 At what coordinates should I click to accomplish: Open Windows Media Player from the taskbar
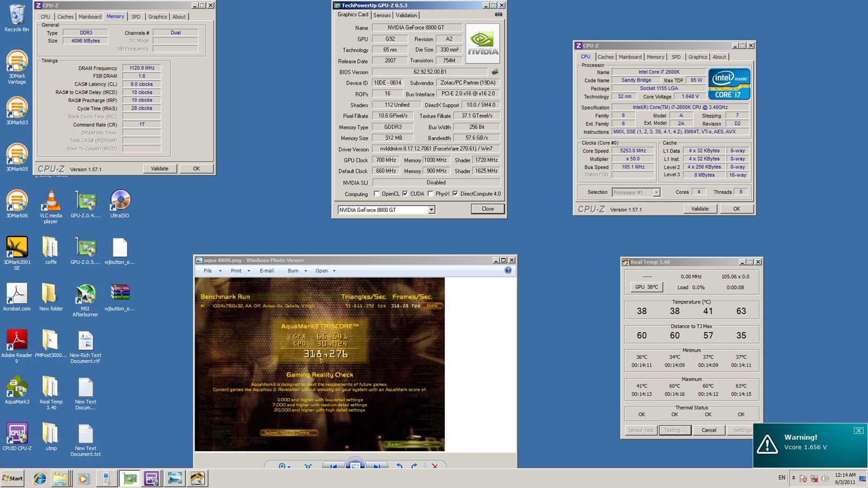83,478
